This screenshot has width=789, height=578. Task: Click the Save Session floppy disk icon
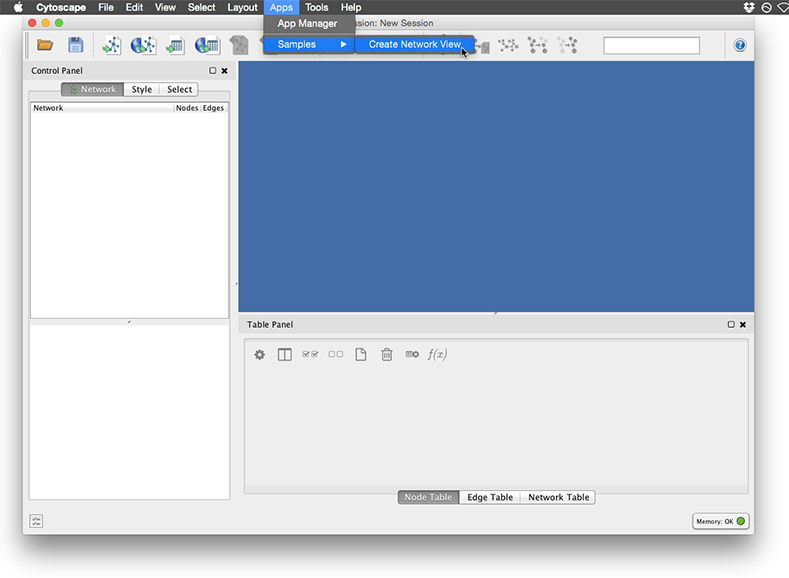(x=75, y=45)
